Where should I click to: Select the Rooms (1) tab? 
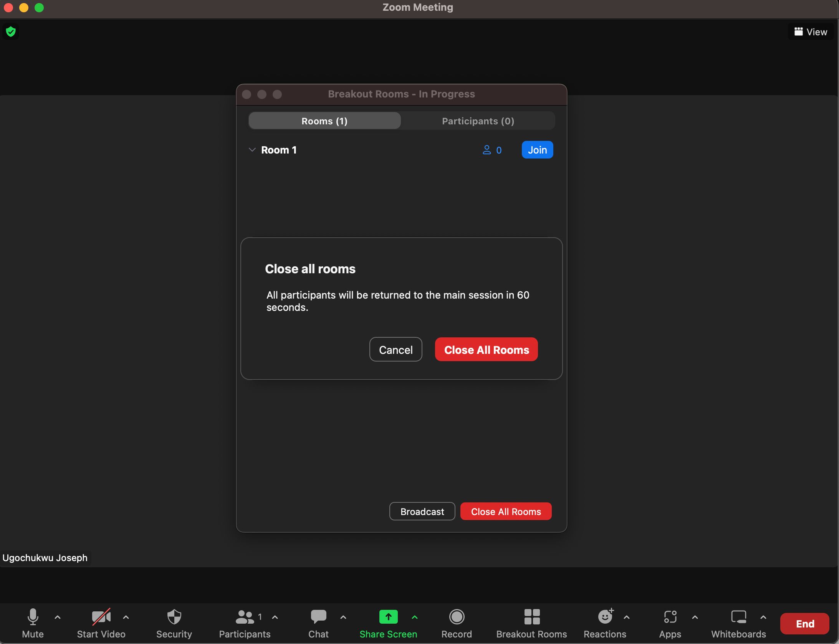point(324,121)
